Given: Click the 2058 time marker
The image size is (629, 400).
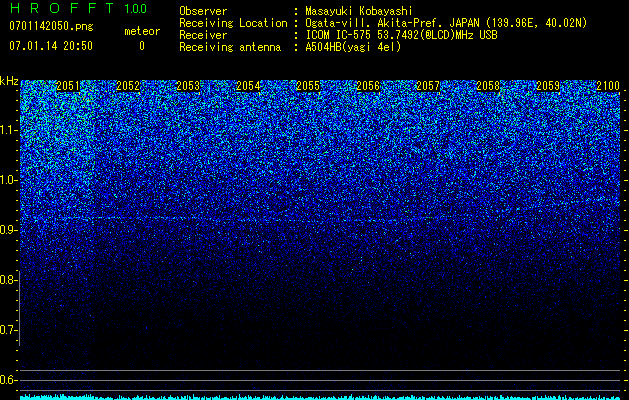Looking at the screenshot, I should pos(488,86).
